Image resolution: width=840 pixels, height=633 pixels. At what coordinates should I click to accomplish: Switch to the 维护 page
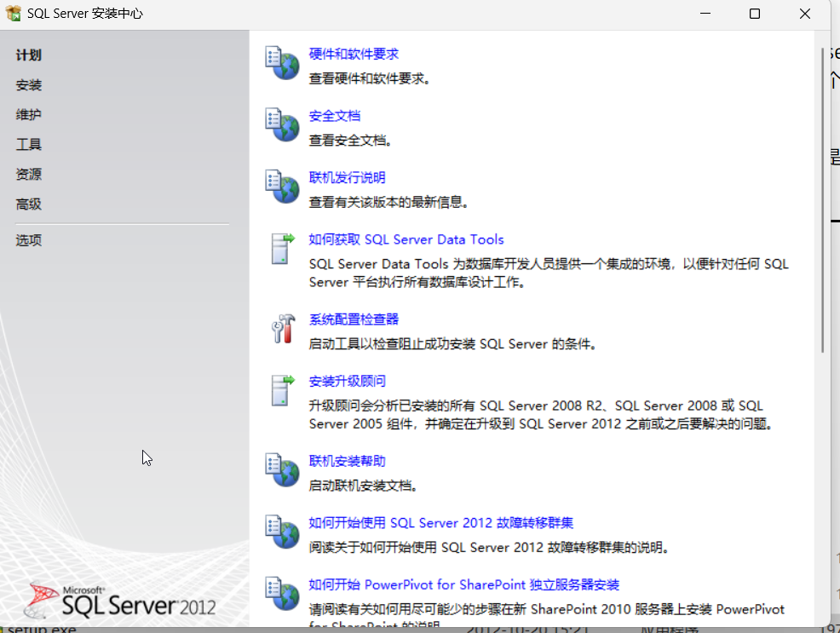[x=28, y=115]
